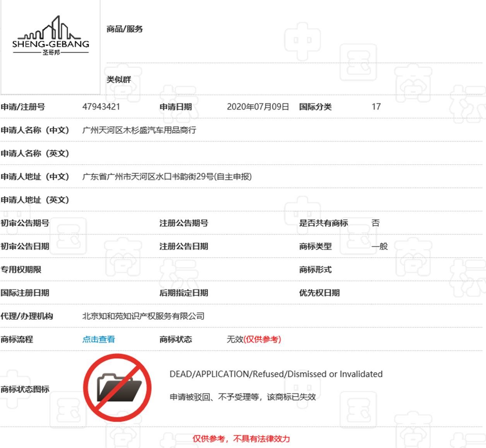Viewport: 486px width, 448px height.
Task: Click the DEAD/APPLICATION status description text
Action: click(276, 374)
